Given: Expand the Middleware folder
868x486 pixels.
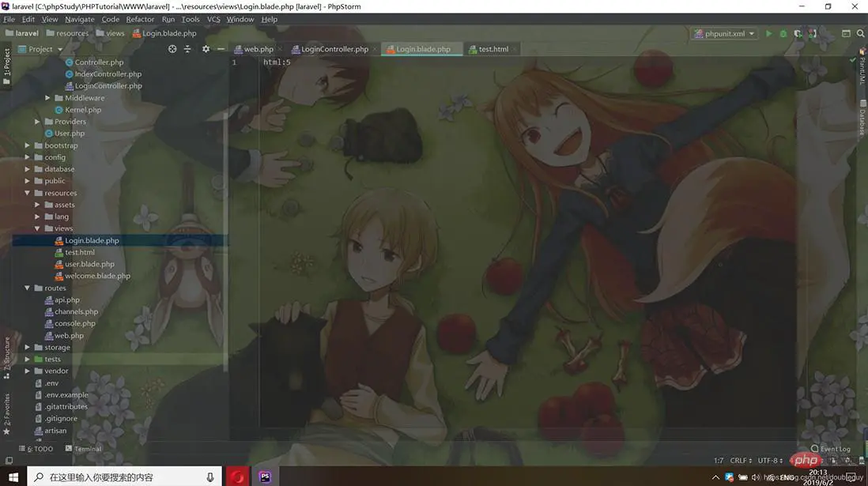Looking at the screenshot, I should pos(48,98).
